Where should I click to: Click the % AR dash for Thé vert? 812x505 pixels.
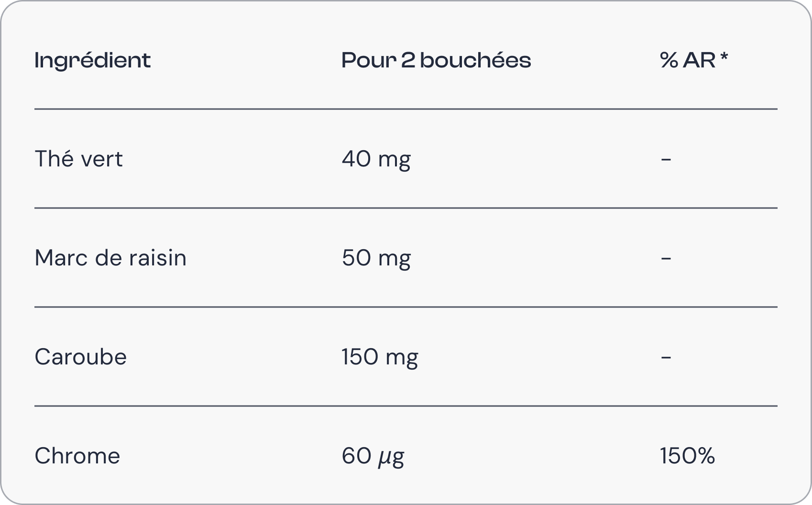[666, 159]
